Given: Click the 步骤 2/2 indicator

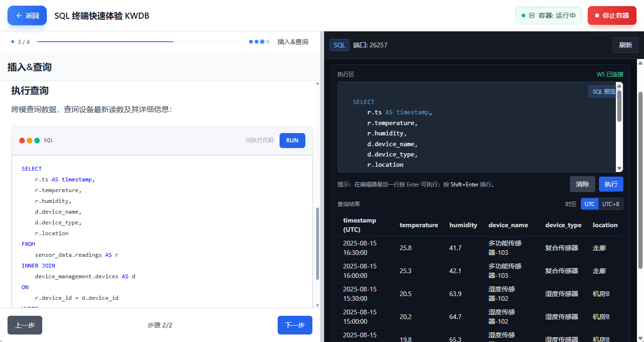Looking at the screenshot, I should click(x=160, y=325).
